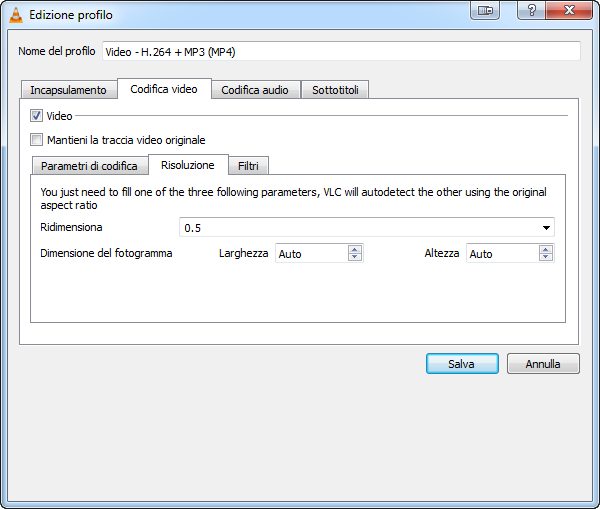The height and width of the screenshot is (509, 600).
Task: Select the Codifica video tab
Action: pos(164,89)
